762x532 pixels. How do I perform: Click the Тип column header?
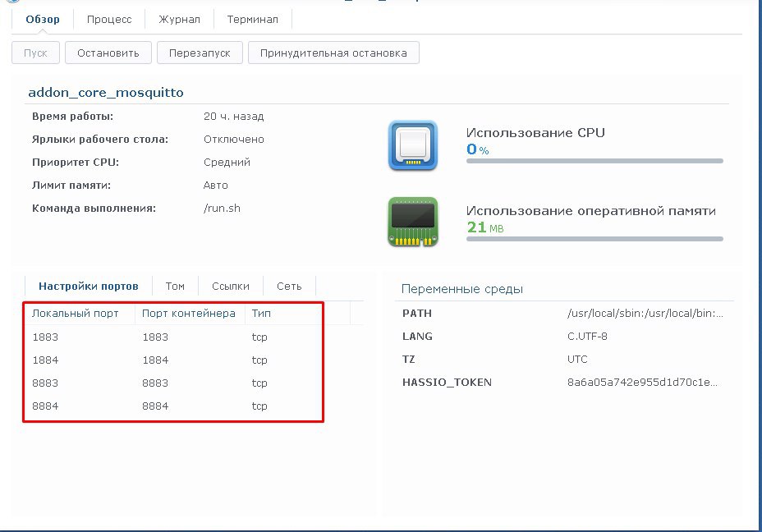coord(261,314)
